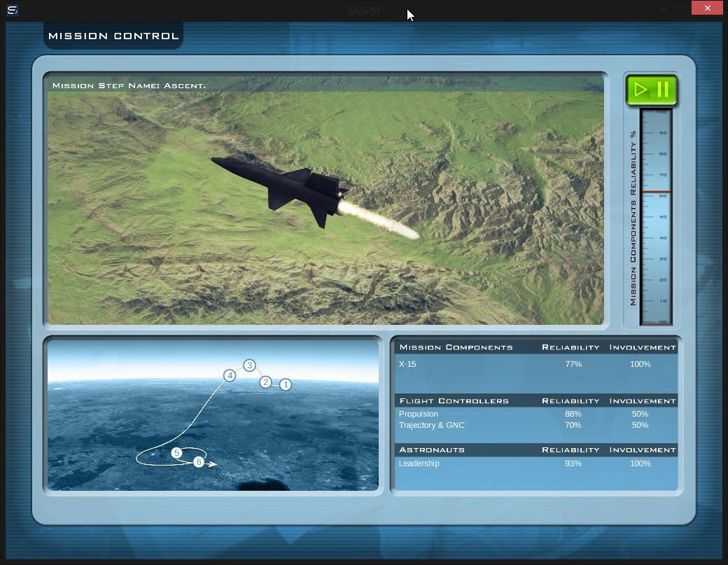The image size is (728, 565).
Task: Click the Astronauts section header
Action: [x=432, y=450]
